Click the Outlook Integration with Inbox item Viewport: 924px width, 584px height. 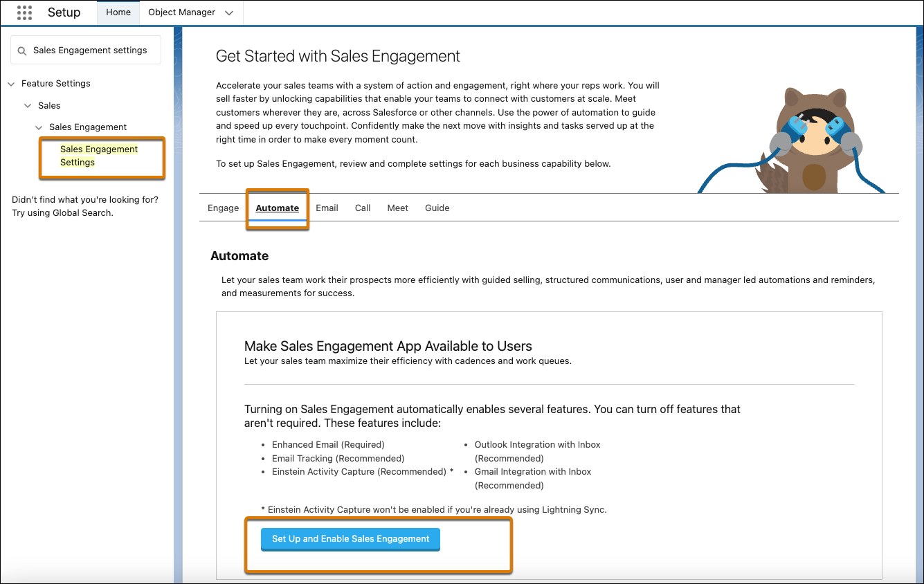537,451
